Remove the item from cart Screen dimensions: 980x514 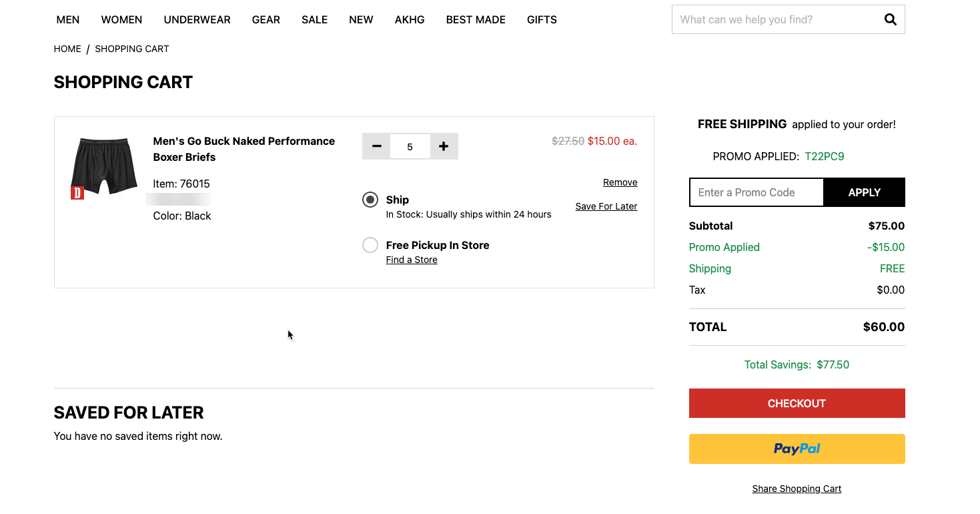pos(620,182)
